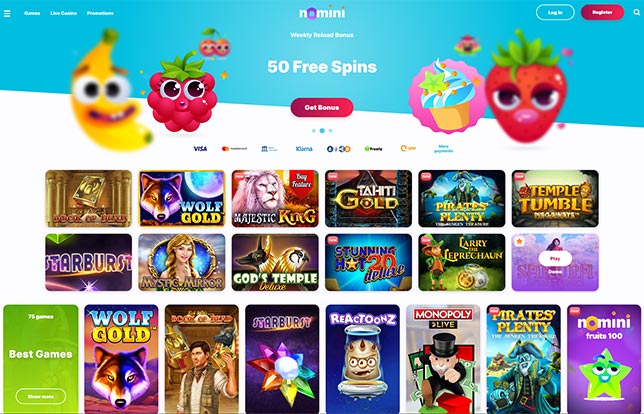
Task: Click Show more in Best Games
Action: click(41, 396)
